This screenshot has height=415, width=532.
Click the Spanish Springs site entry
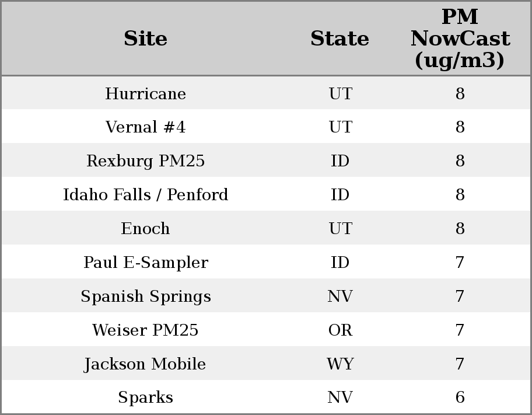coord(145,297)
